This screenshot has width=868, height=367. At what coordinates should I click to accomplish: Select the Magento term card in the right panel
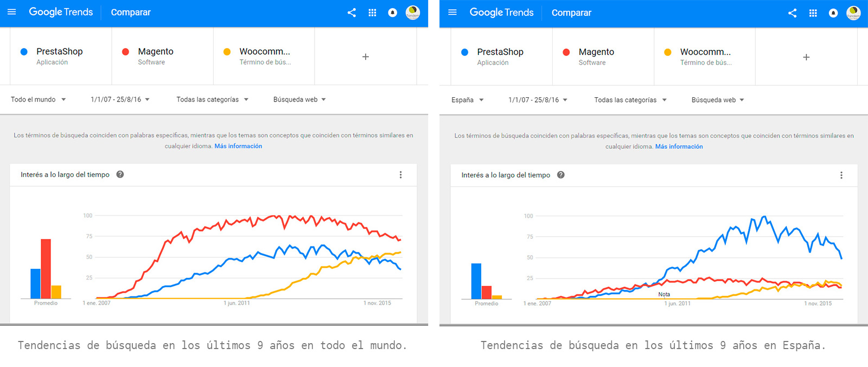[x=603, y=57]
